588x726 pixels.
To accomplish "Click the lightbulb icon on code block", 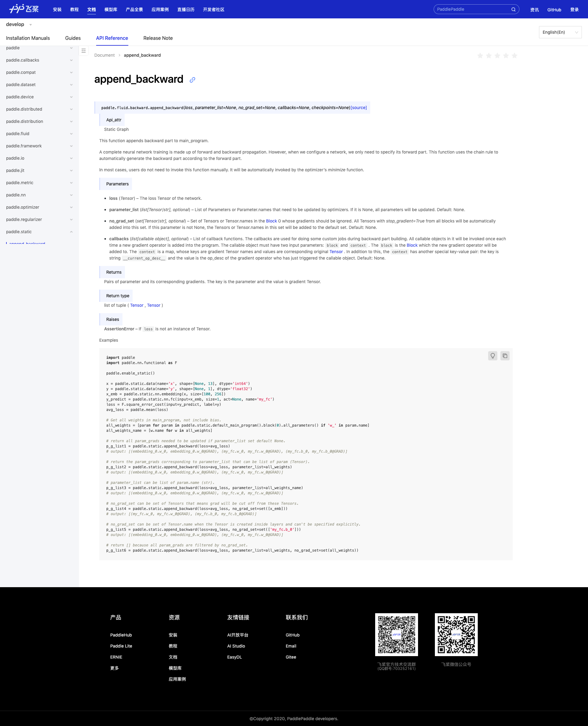I will [492, 355].
